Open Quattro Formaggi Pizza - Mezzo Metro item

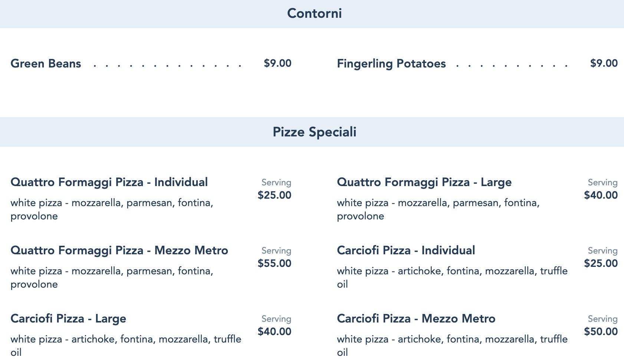tap(119, 251)
